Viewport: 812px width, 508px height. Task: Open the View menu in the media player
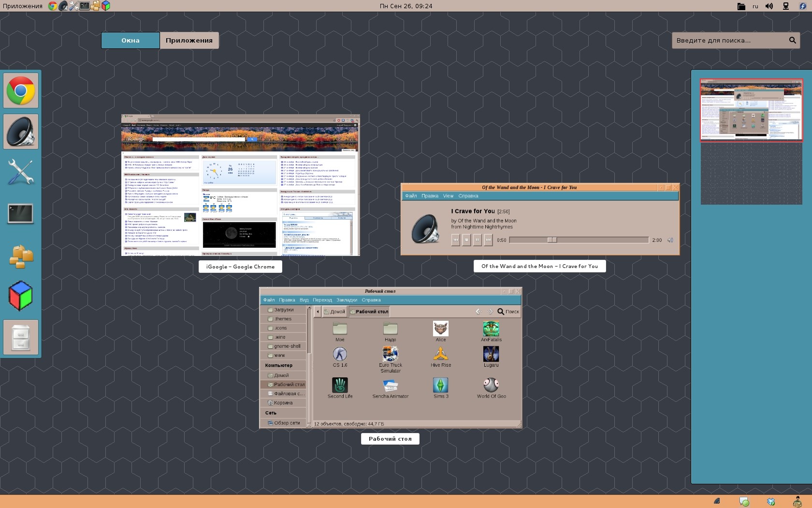coord(448,195)
